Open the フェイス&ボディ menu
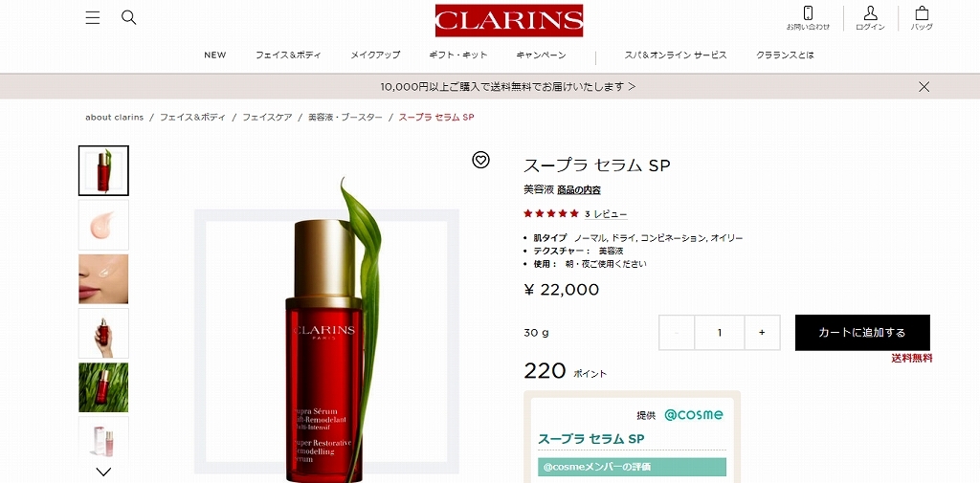The width and height of the screenshot is (980, 483). point(288,55)
